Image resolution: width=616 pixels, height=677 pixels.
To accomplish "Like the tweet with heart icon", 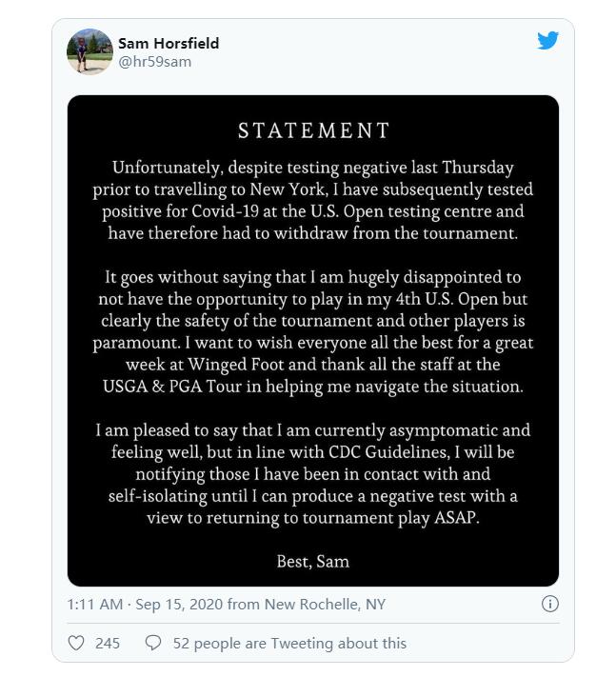I will [76, 644].
